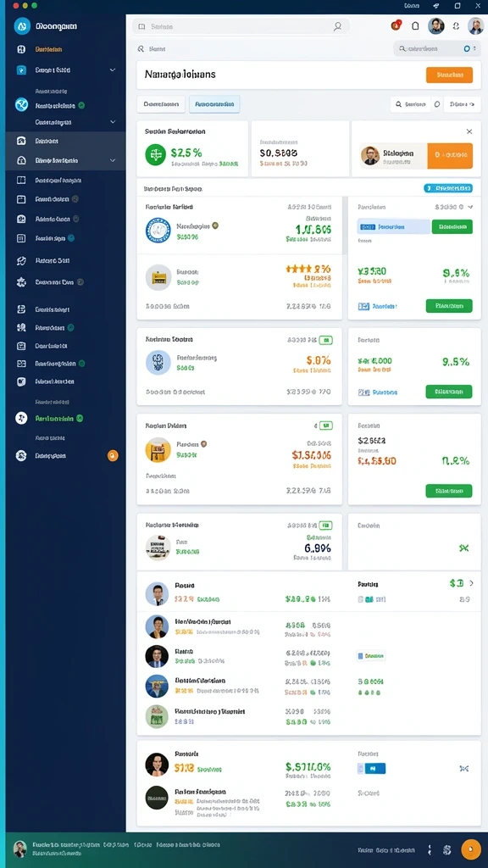Switch to the white tab beside the blue tab
488x868 pixels.
(161, 104)
